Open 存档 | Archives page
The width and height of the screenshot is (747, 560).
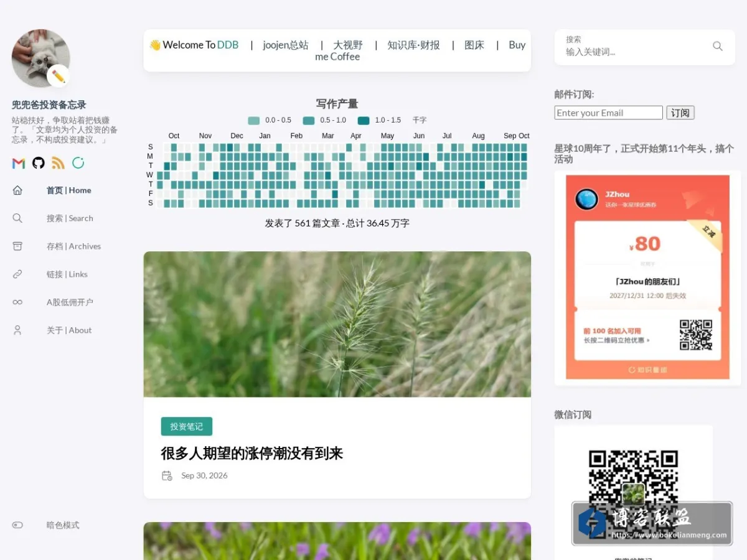73,246
